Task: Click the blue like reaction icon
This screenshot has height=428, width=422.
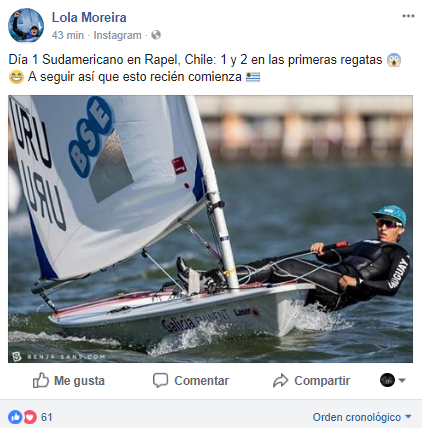Action: tap(15, 417)
